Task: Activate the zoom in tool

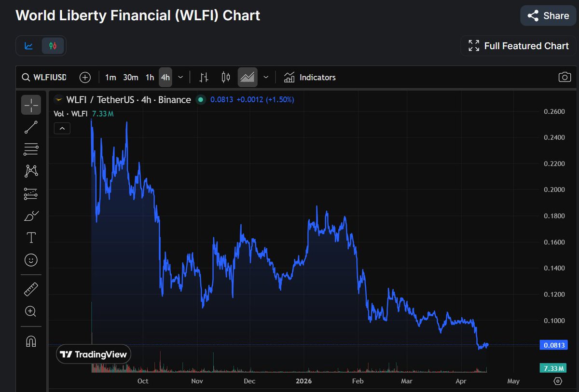Action: pyautogui.click(x=31, y=311)
